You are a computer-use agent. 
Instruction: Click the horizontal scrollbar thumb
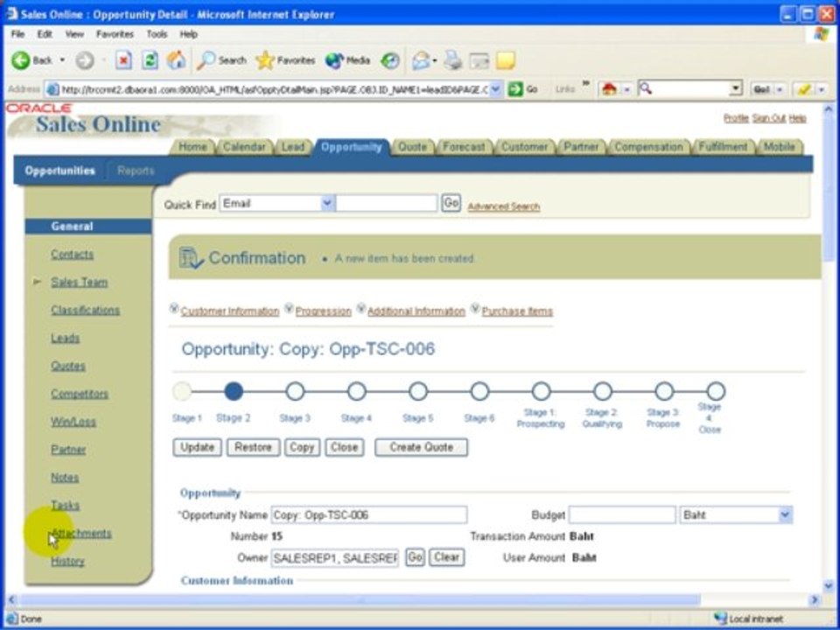[x=359, y=600]
